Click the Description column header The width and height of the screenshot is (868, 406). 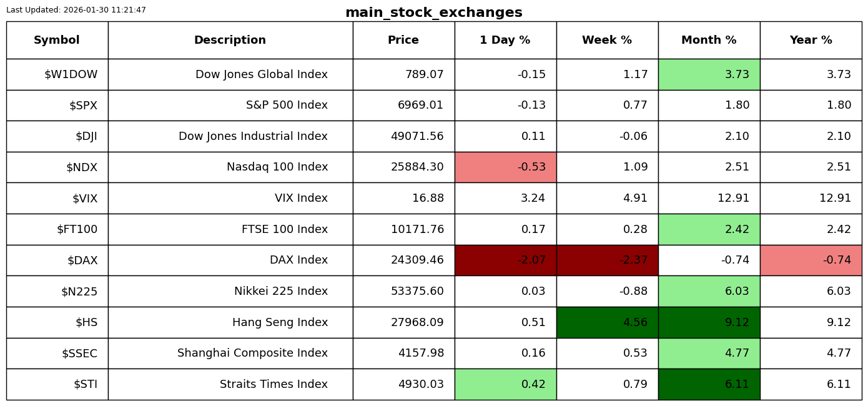click(x=230, y=41)
